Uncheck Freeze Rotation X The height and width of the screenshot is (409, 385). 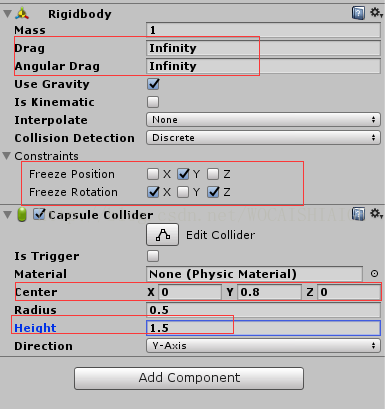point(153,192)
